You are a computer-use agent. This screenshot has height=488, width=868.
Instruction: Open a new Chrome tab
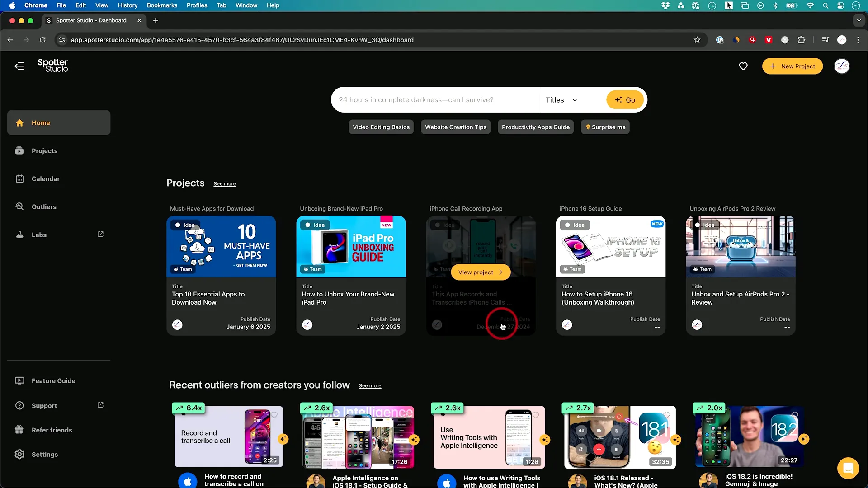(x=156, y=20)
